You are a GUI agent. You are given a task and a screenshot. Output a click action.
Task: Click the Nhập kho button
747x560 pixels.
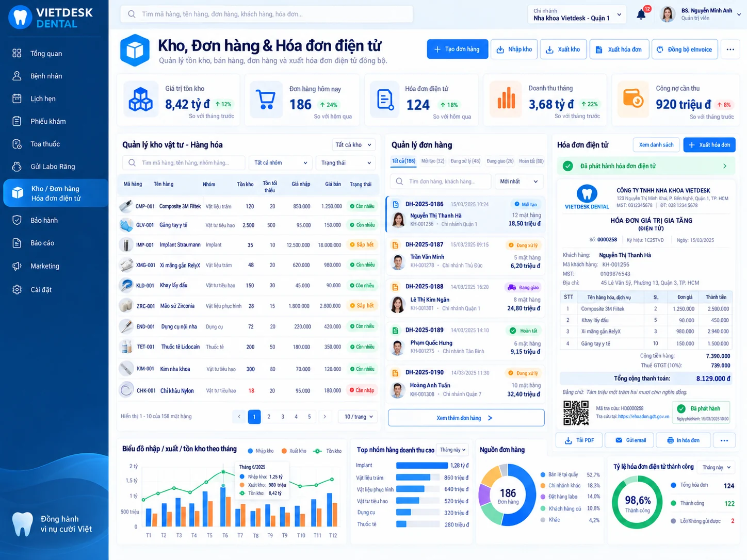click(x=514, y=50)
